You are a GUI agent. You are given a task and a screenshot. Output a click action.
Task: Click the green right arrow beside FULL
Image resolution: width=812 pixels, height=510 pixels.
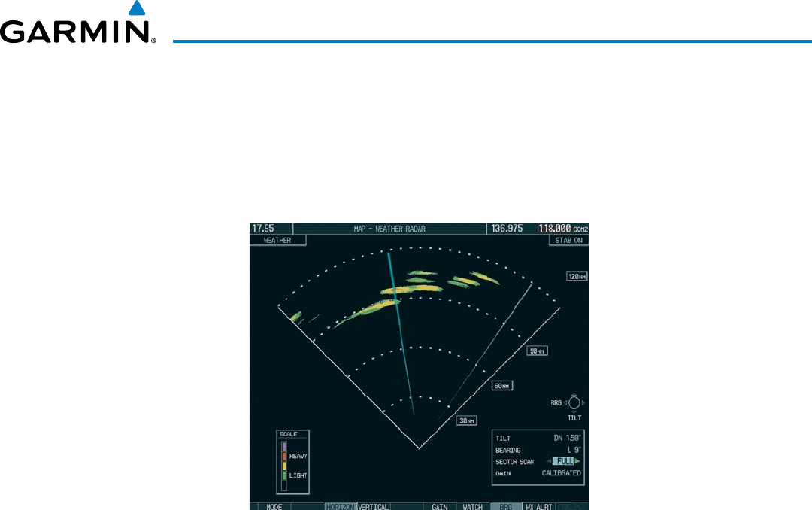[x=577, y=461]
